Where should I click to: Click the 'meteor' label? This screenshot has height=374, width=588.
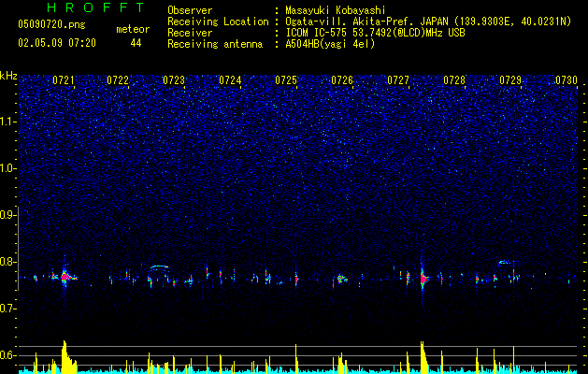[133, 29]
